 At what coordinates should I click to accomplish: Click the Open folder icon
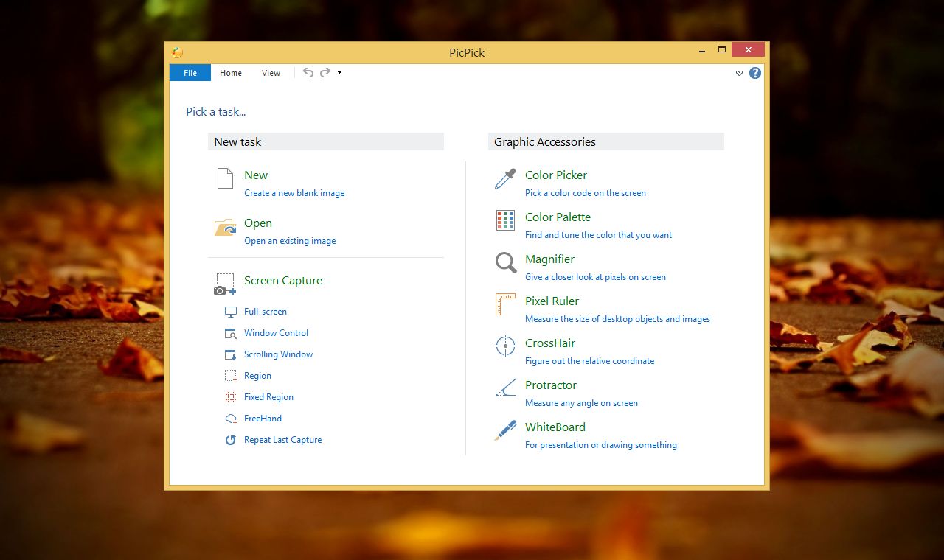point(225,227)
